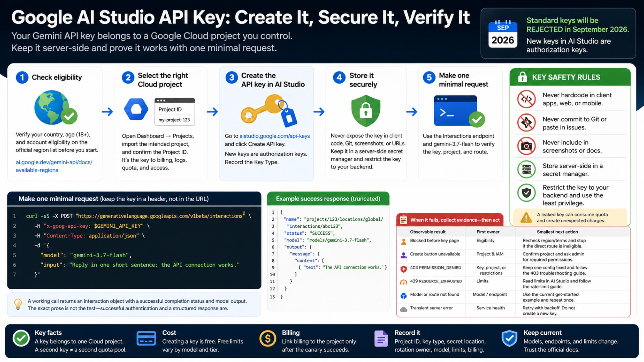Click the terminal window with checkmark icon
Viewport: 644px width, 362px height.
pyautogui.click(x=459, y=111)
